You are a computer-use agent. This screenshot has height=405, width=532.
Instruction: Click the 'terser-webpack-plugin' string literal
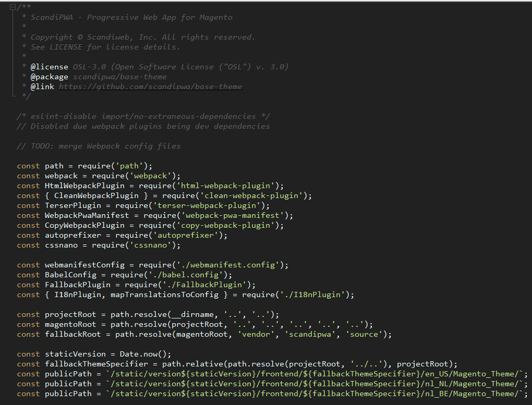(x=207, y=205)
